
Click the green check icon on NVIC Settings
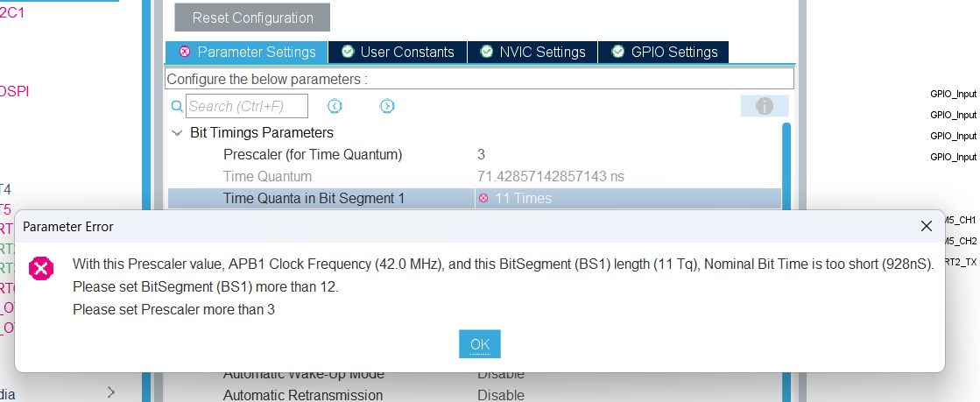[x=486, y=52]
